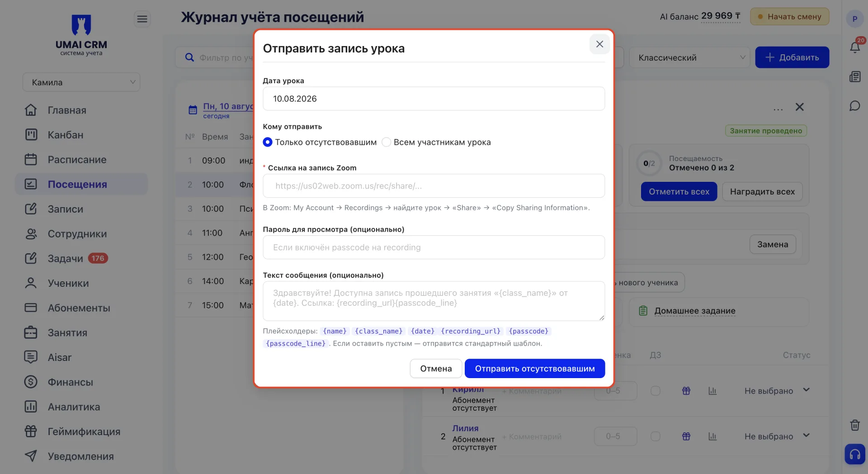868x474 pixels.
Task: Click grade field 0–5 for Лилия
Action: 615,436
